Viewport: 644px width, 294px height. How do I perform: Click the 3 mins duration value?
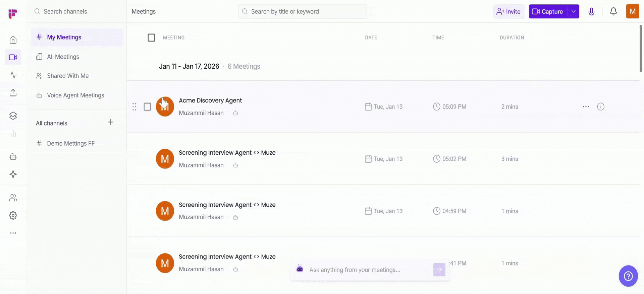tap(509, 159)
